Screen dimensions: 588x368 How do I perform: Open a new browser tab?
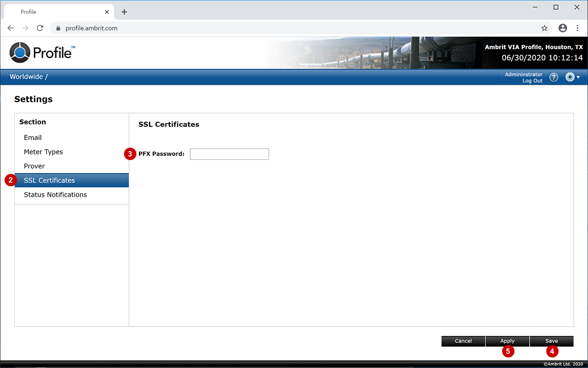tap(124, 12)
